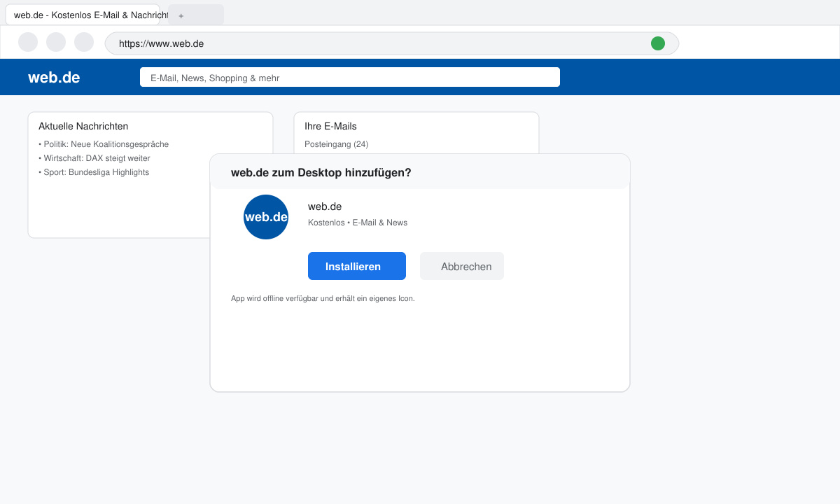Viewport: 840px width, 504px height.
Task: Click the Abbrechen button
Action: pos(462,266)
